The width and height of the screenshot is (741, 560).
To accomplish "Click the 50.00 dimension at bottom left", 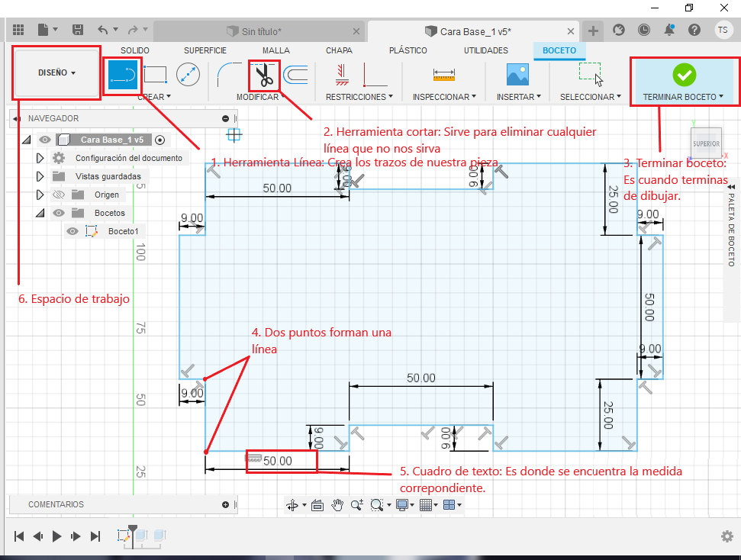I will pyautogui.click(x=278, y=461).
